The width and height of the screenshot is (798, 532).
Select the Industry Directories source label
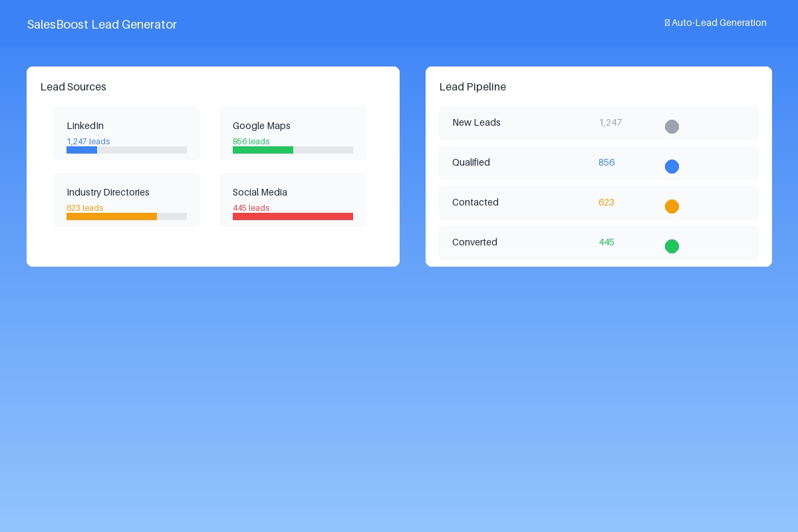pos(108,192)
